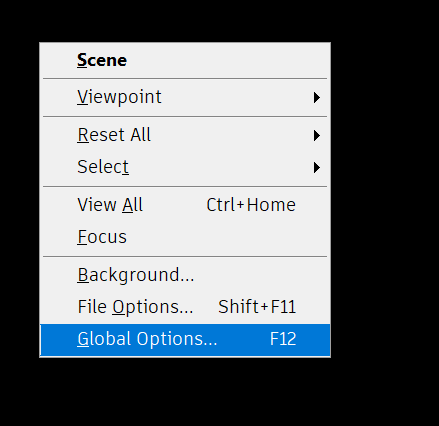Screen dimensions: 439x426
Task: Activate the blue highlighted menu row
Action: (185, 340)
